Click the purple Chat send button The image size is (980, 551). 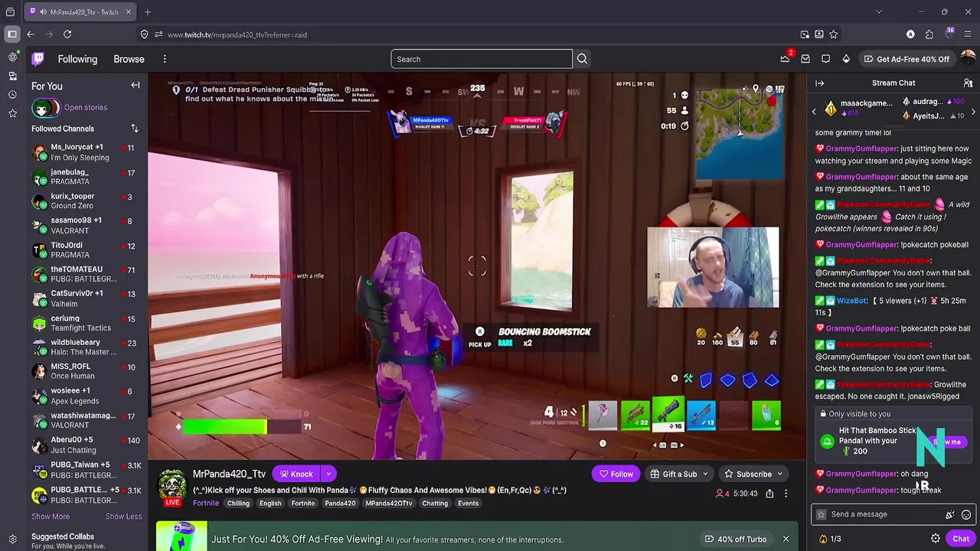click(961, 539)
